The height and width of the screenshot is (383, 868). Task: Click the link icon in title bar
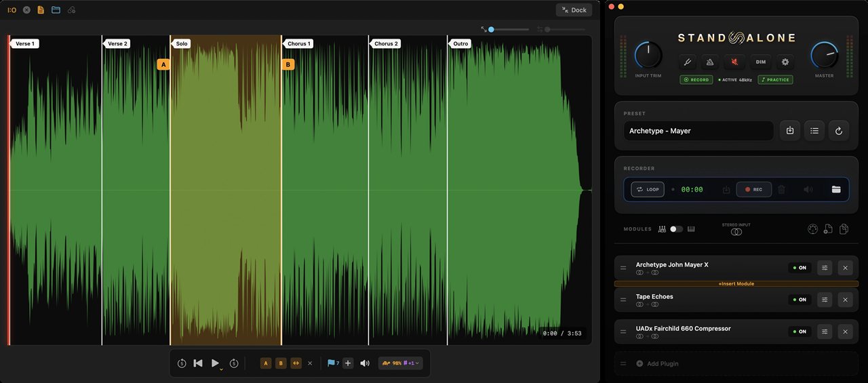click(x=71, y=10)
